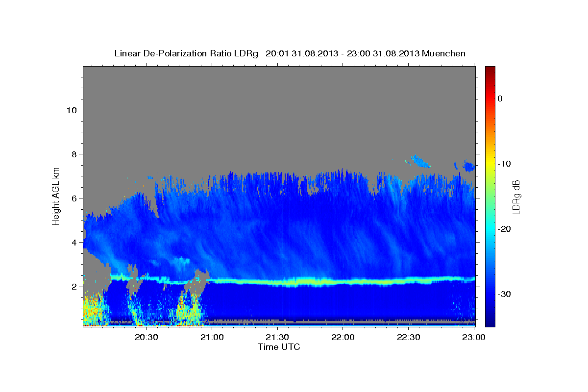Image resolution: width=588 pixels, height=392 pixels.
Task: Click the small isolated cloud patch near 8 km
Action: (420, 161)
